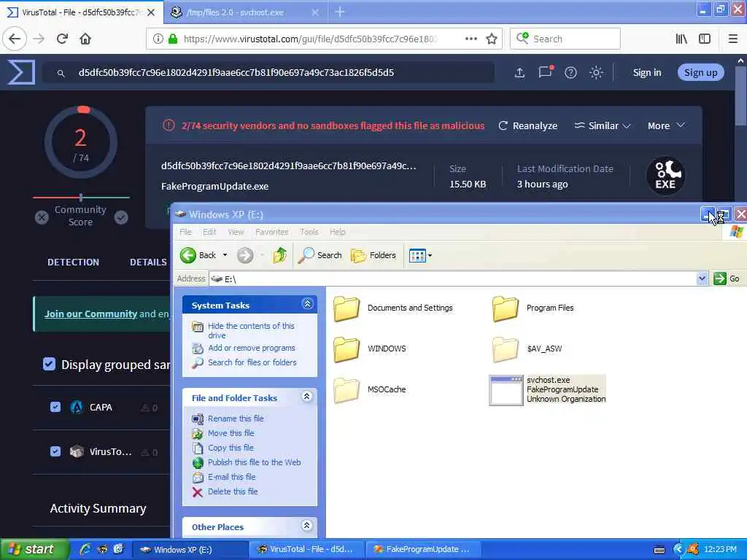
Task: Reload the VirusTotal page
Action: click(x=62, y=39)
